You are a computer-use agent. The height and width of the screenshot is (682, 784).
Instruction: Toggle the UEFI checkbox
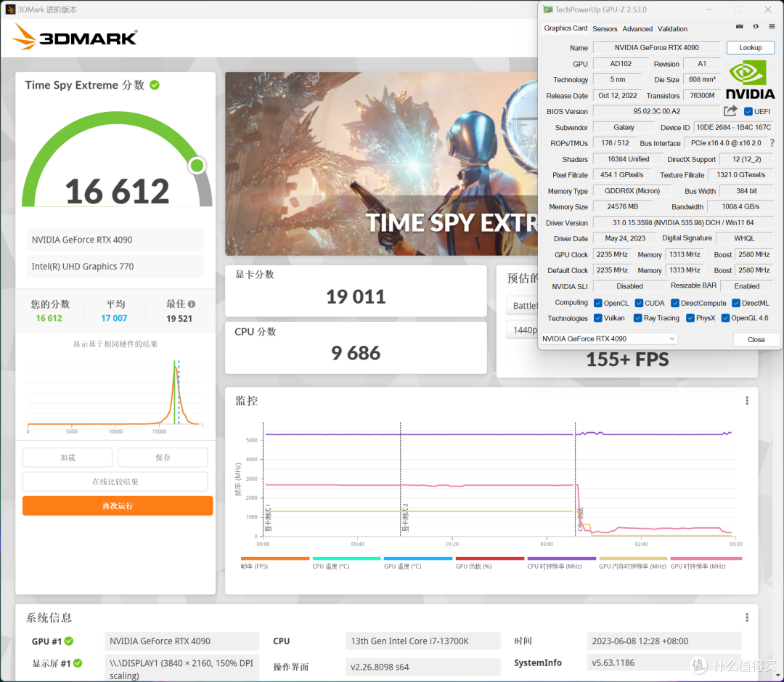pyautogui.click(x=748, y=112)
